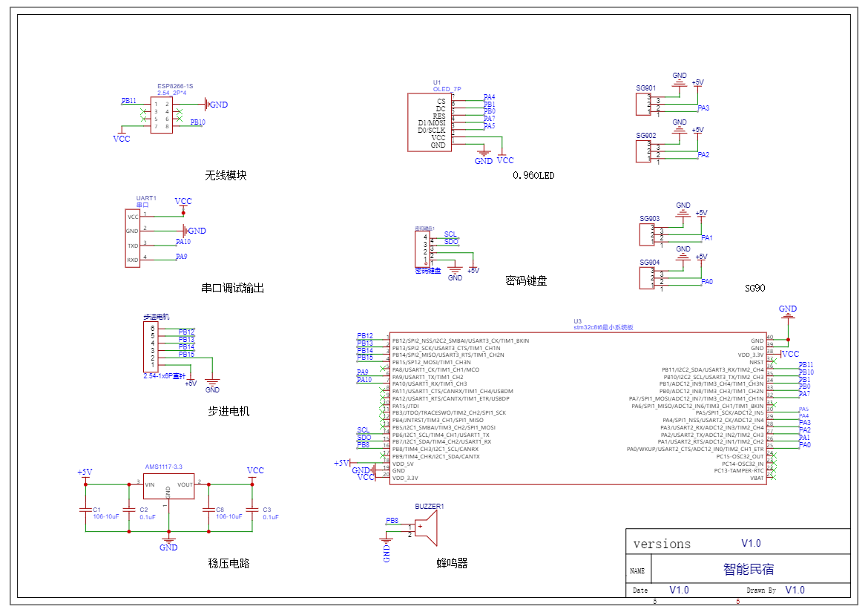The image size is (868, 612).
Task: Click the V1.0 value next to Drawn By
Action: (x=795, y=590)
